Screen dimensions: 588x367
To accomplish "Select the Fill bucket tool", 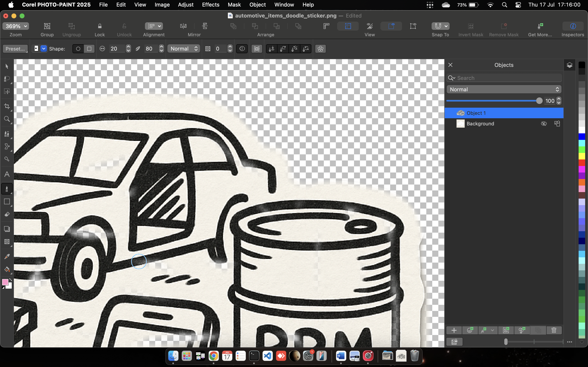I will pos(7,269).
